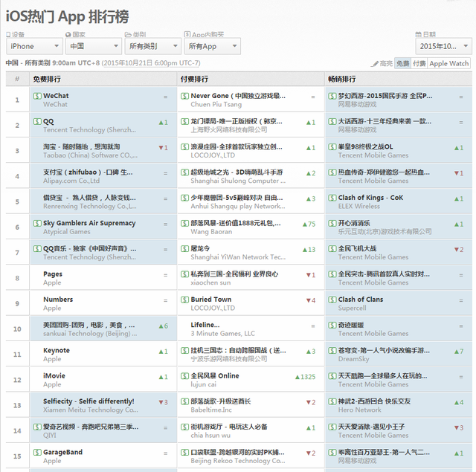Image resolution: width=476 pixels, height=472 pixels.
Task: Click the purchase icon beside 天天爱消除
Action: click(332, 427)
